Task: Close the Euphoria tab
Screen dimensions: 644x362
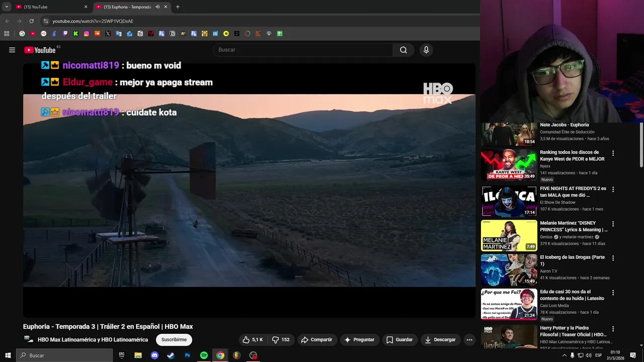Action: (167, 7)
